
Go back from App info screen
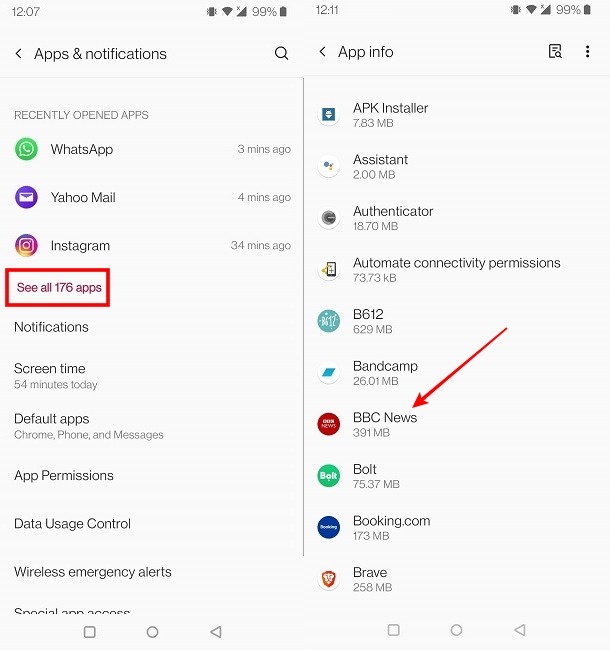coord(322,51)
